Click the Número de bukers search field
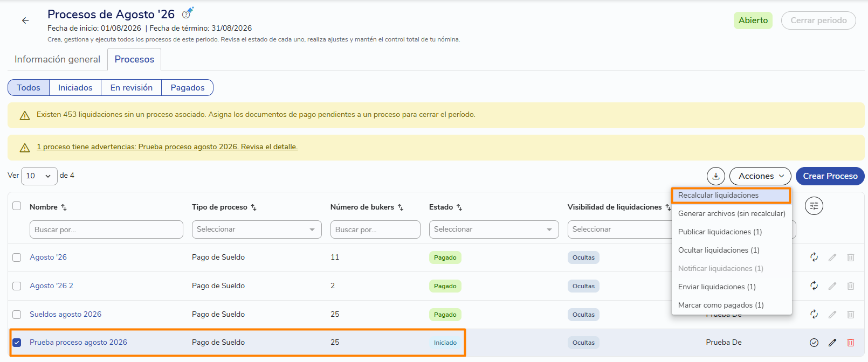The width and height of the screenshot is (868, 362). 375,229
